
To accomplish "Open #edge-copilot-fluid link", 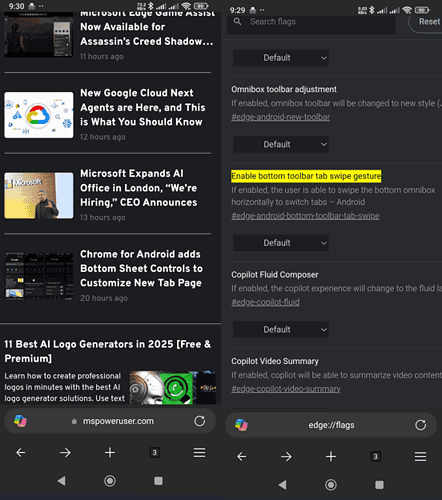I will point(265,302).
